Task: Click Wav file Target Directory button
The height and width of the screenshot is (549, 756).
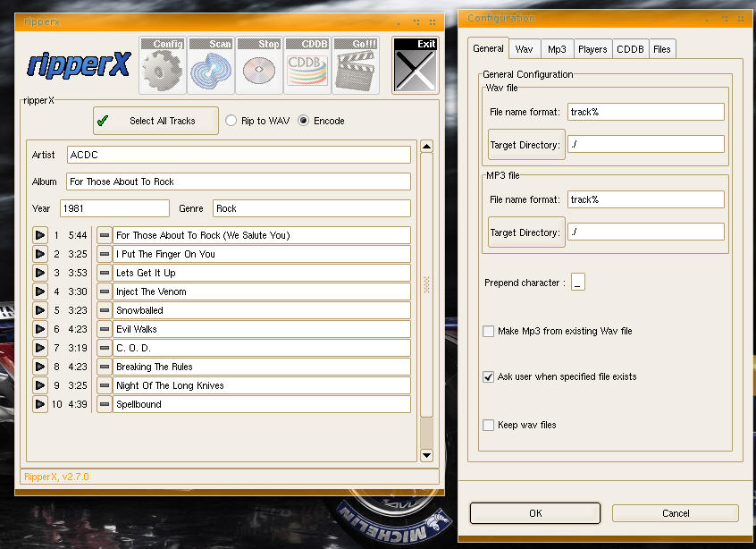Action: (x=526, y=145)
